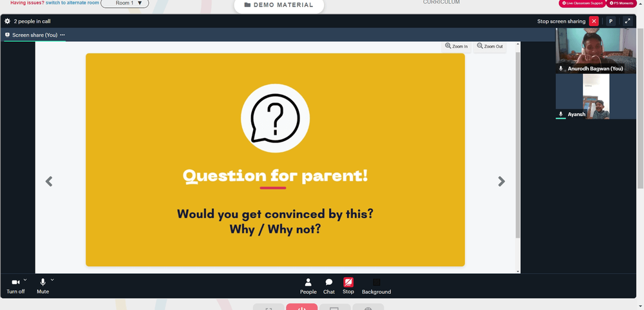Click the red stop screen sharing X
This screenshot has width=644, height=310.
(594, 21)
